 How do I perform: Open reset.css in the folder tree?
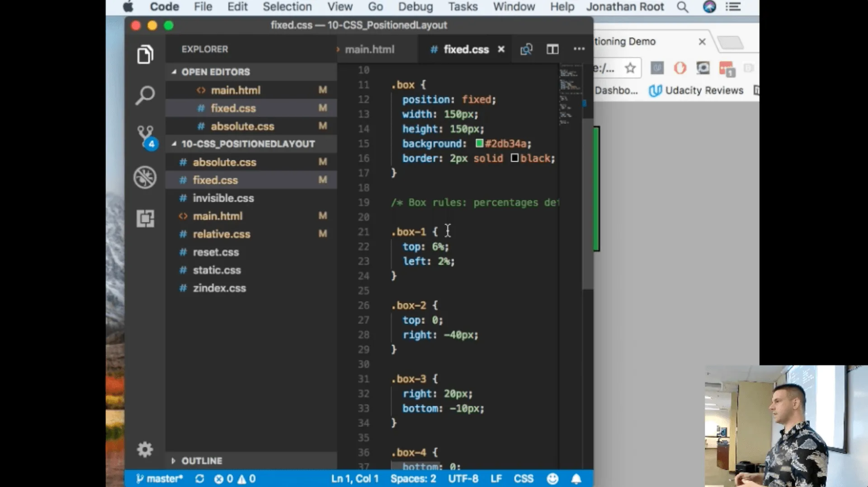tap(251, 252)
